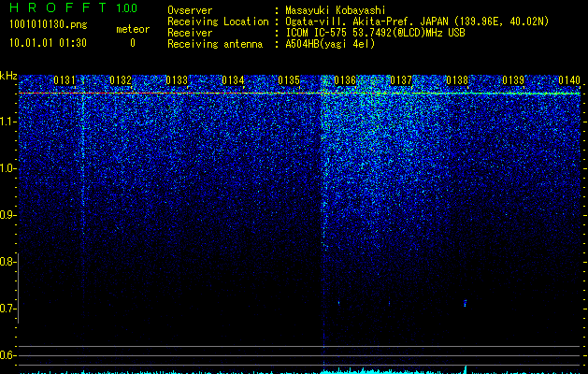588x374 pixels.
Task: Click the signal blip below 0138 near 0.7 kHz
Action: pos(465,303)
